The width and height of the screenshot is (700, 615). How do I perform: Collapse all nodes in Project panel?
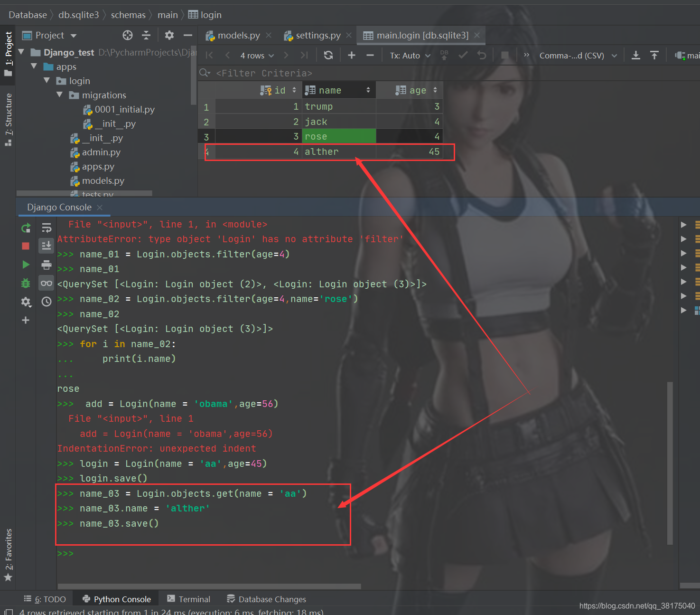[x=146, y=35]
